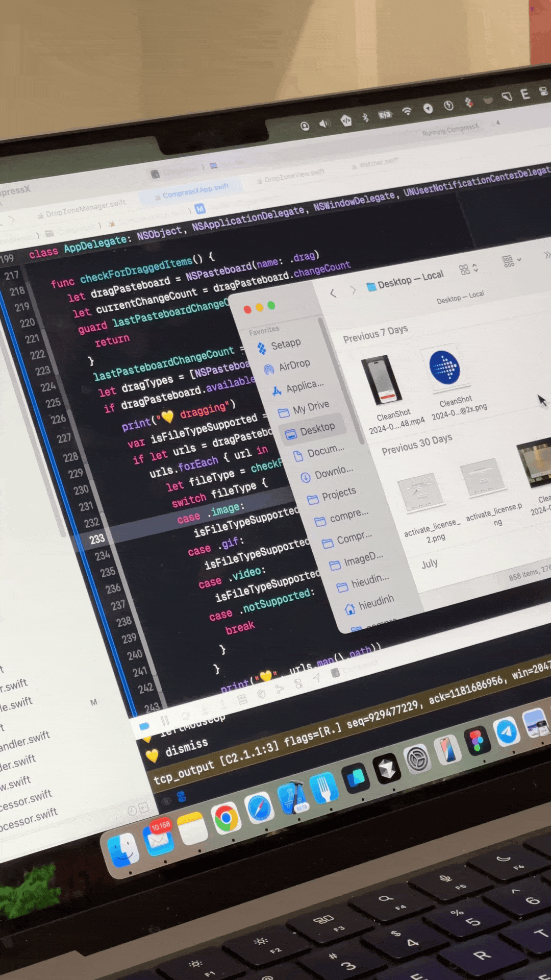Viewport: 551px width, 980px height.
Task: Click 'Running CompressX' status in Xcode toolbar
Action: tap(450, 129)
